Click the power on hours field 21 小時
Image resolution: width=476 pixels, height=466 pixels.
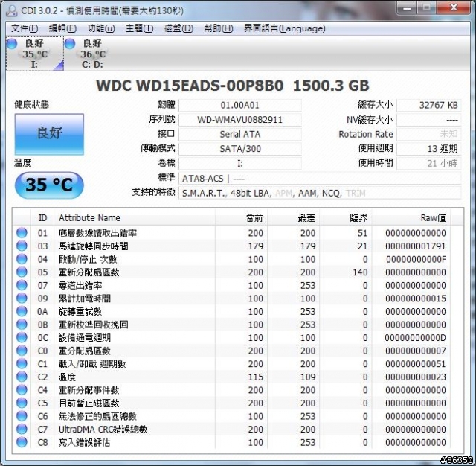pyautogui.click(x=429, y=164)
